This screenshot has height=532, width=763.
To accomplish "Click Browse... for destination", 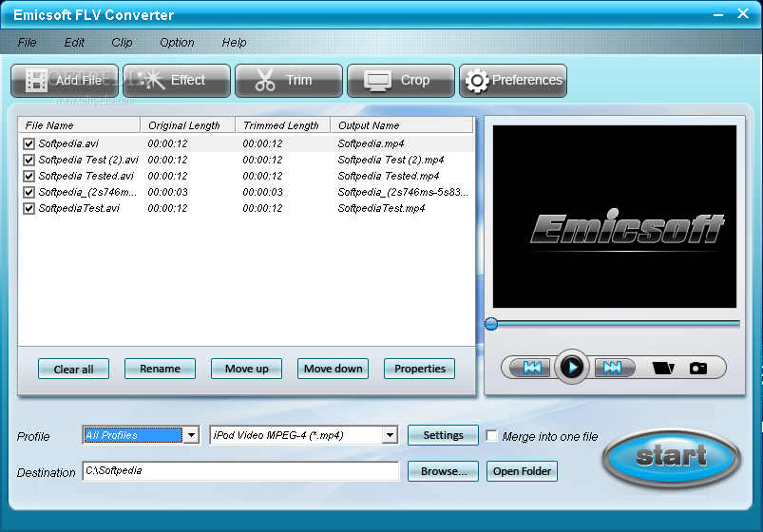I will coord(444,471).
